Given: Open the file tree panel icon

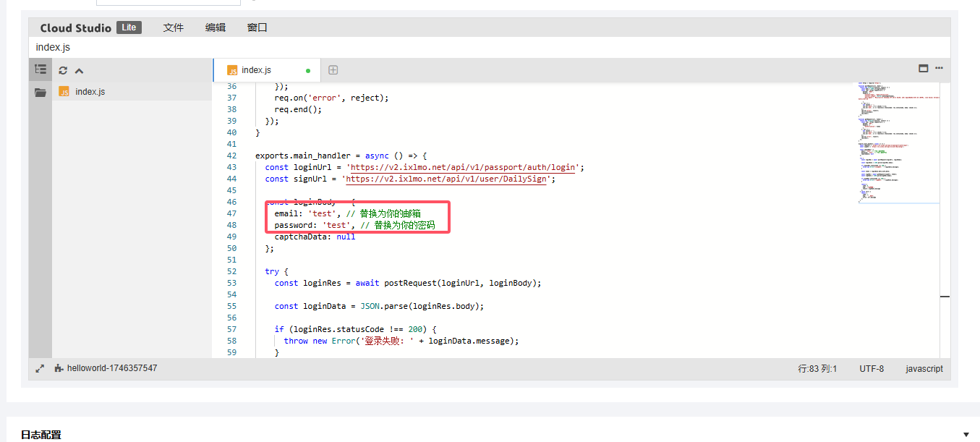Looking at the screenshot, I should 41,70.
